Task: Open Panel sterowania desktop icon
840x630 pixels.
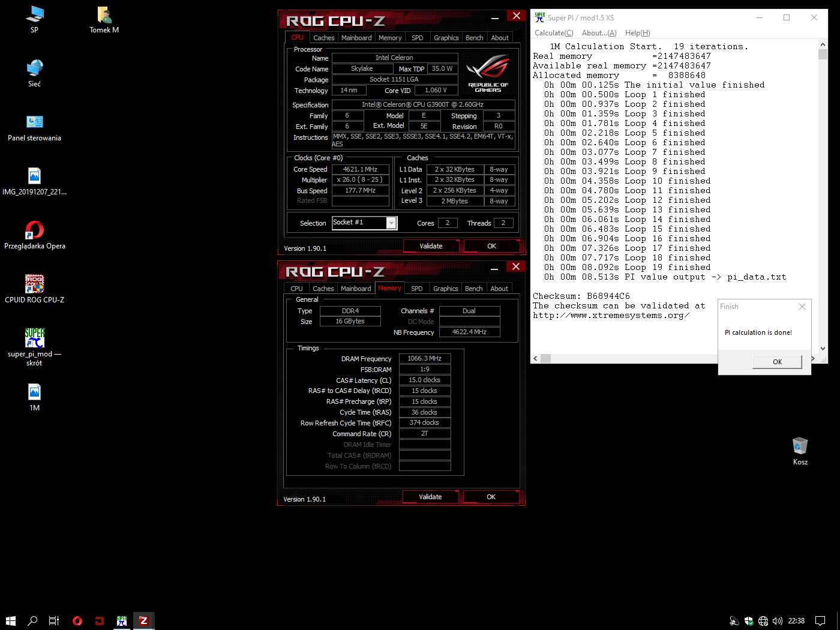Action: pos(34,127)
